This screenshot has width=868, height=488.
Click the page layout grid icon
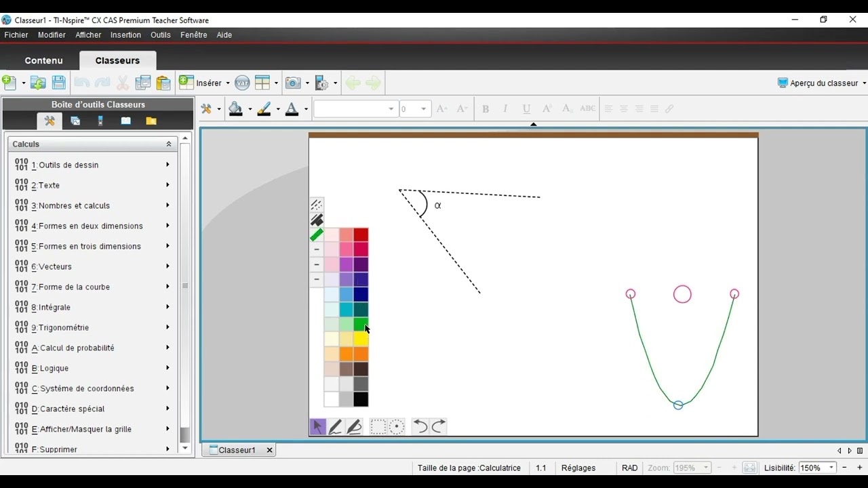click(x=262, y=83)
